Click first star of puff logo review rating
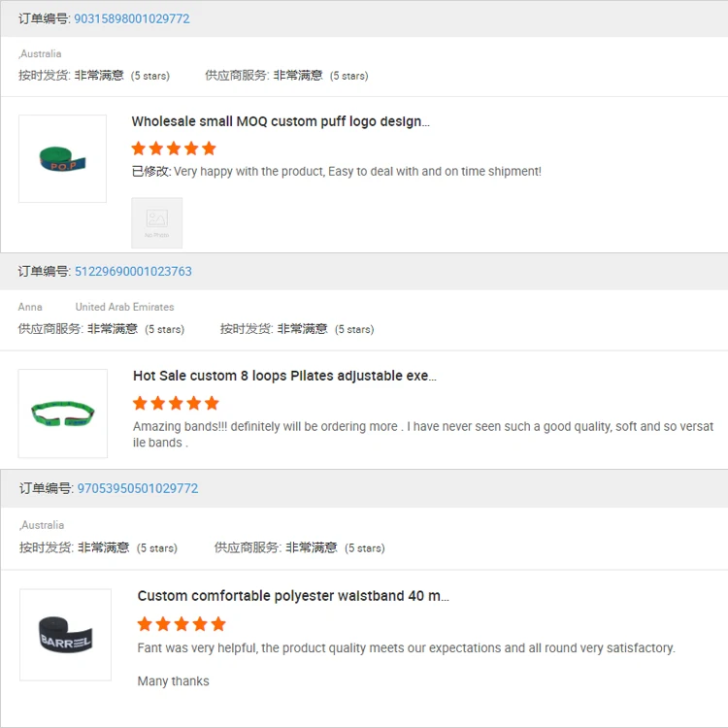728x728 pixels. (x=139, y=149)
